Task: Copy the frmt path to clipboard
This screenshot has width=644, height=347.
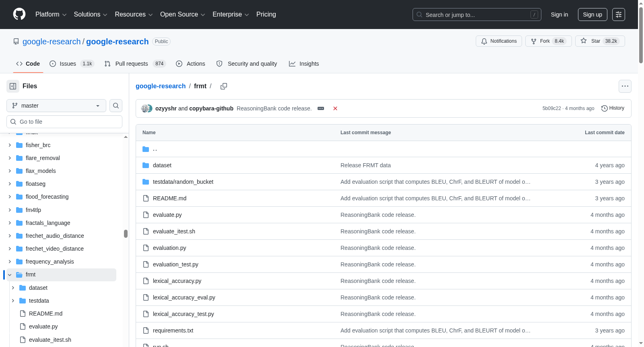Action: [224, 86]
